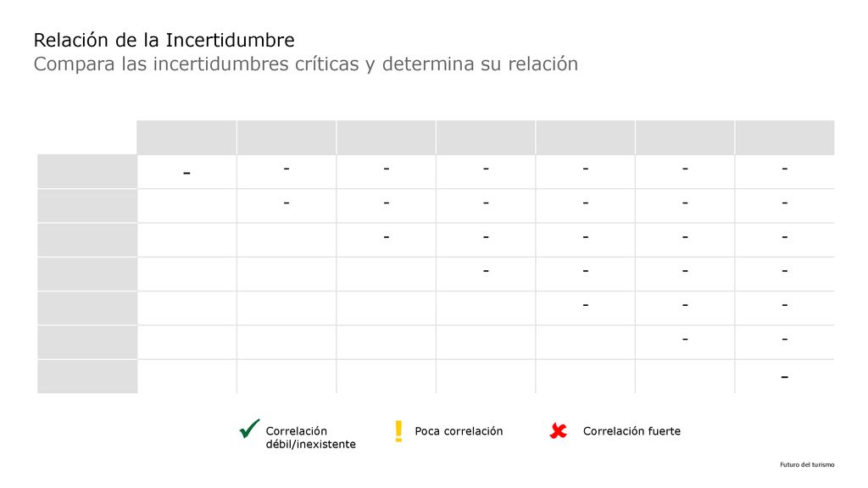Select the 'Poca correlación' legend label

click(x=459, y=431)
